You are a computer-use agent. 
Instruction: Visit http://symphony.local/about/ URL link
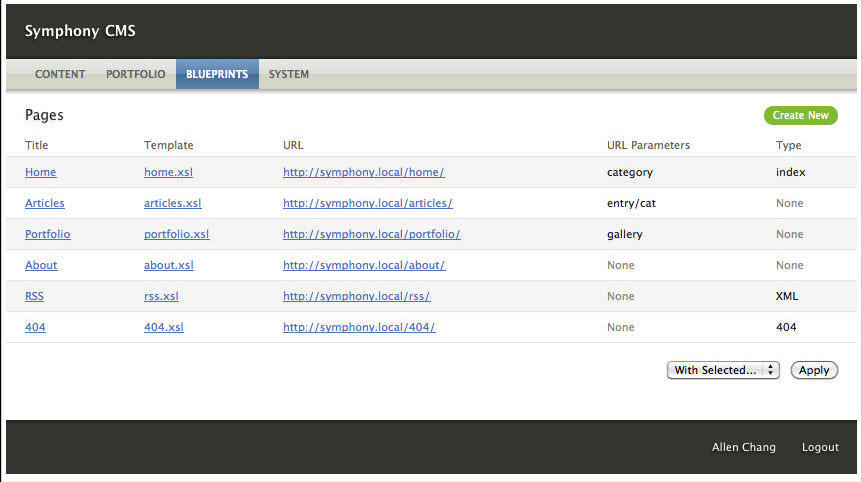point(364,265)
